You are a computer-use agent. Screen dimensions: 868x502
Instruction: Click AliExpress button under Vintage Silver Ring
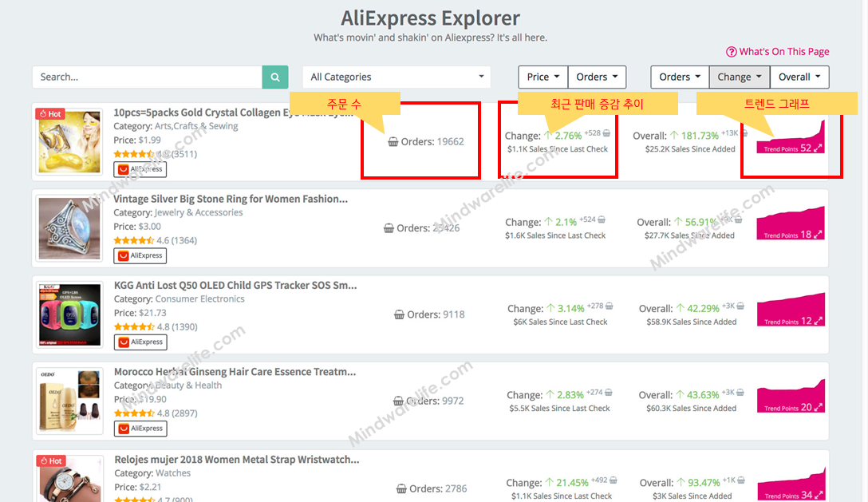[140, 255]
